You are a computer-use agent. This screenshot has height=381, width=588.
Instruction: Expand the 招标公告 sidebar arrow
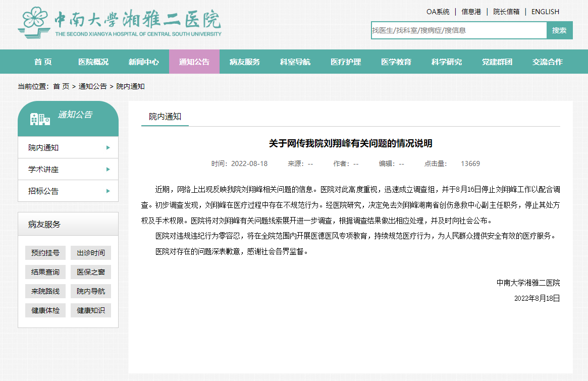(108, 191)
